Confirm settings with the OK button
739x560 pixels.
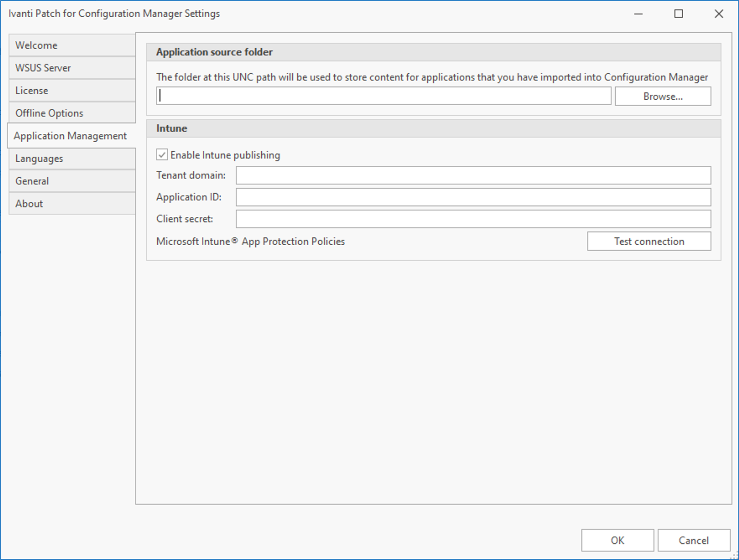pyautogui.click(x=617, y=540)
